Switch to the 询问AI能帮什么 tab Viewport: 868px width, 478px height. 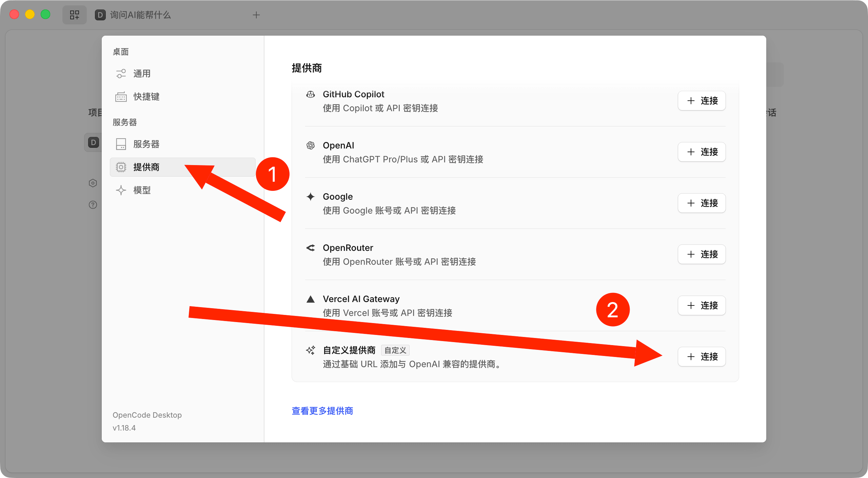(x=133, y=15)
